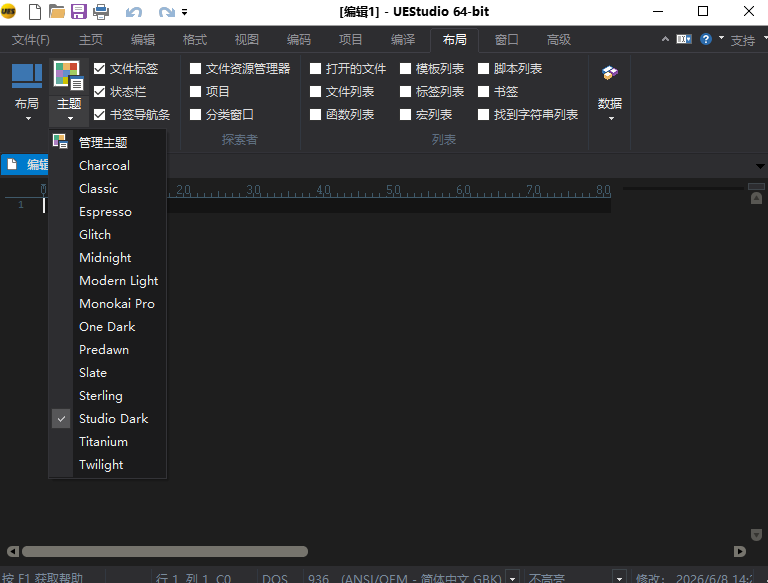Select the Monokai Pro theme
Viewport: 768px width, 583px height.
tap(108, 304)
